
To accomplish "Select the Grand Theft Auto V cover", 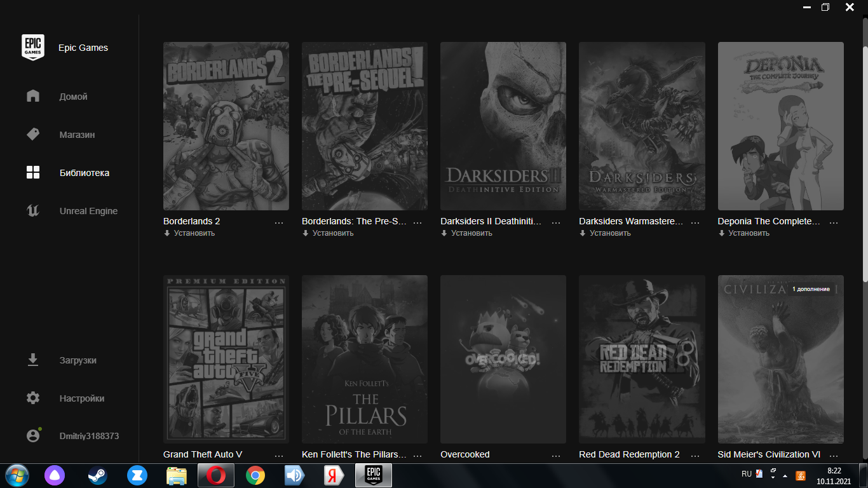I will [x=226, y=359].
